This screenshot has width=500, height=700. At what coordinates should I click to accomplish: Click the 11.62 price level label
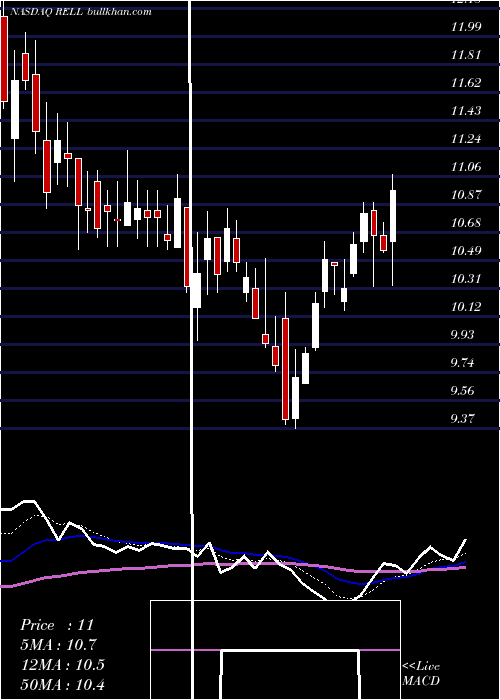coord(466,83)
